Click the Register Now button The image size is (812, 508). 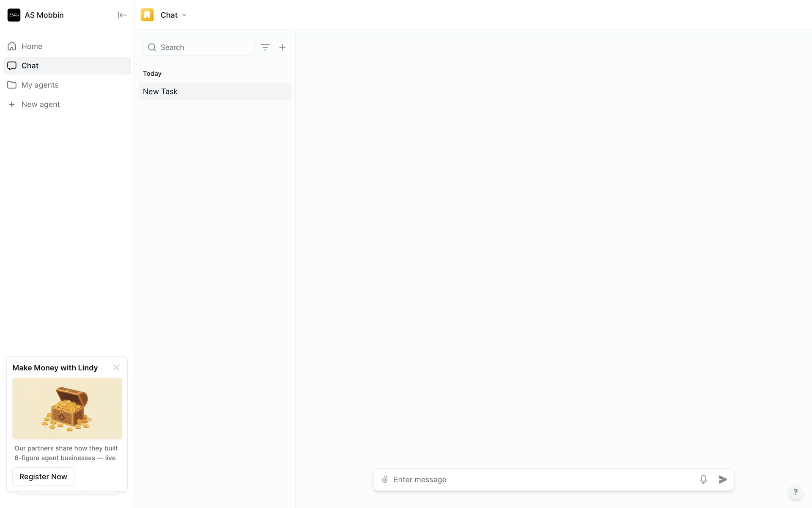point(43,477)
